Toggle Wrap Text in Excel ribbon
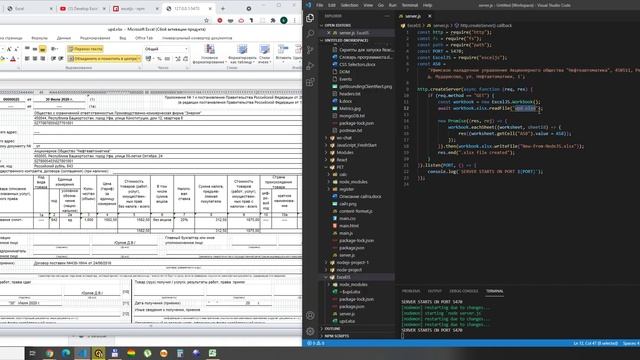 pos(86,49)
